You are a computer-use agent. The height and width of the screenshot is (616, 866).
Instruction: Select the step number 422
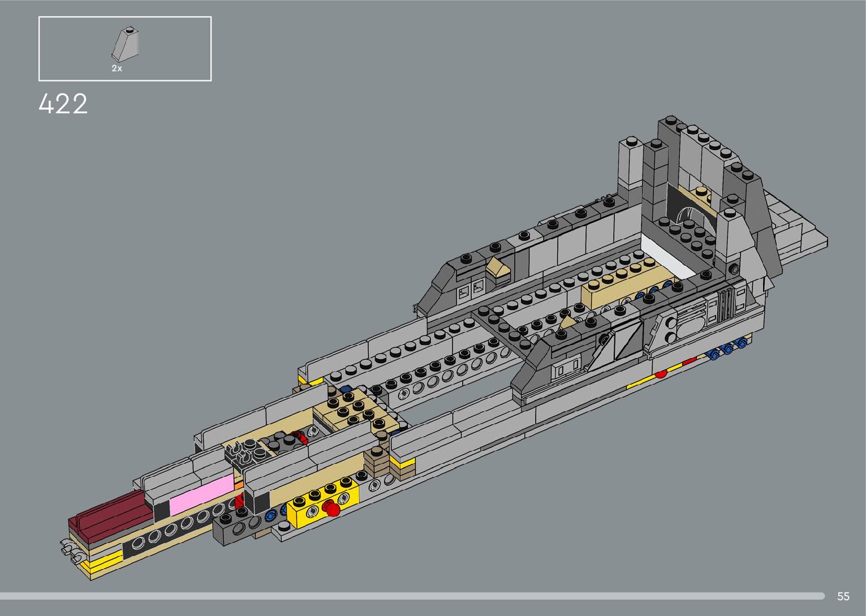[63, 105]
